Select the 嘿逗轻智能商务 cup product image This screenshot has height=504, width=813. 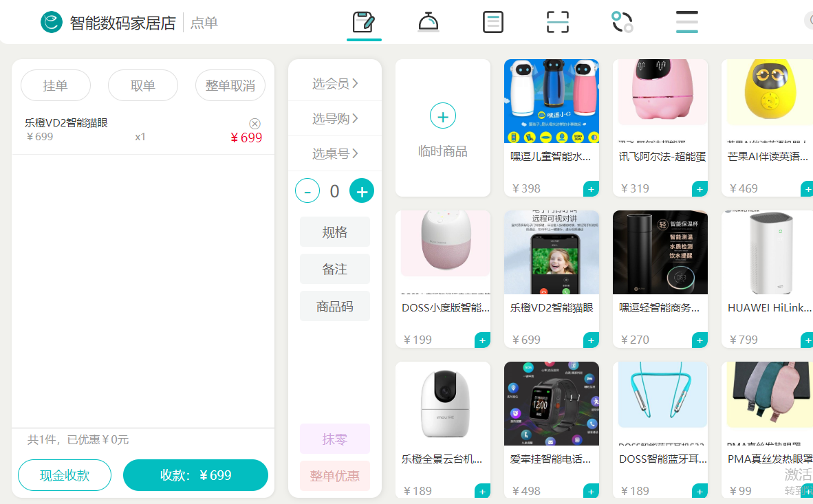click(660, 252)
